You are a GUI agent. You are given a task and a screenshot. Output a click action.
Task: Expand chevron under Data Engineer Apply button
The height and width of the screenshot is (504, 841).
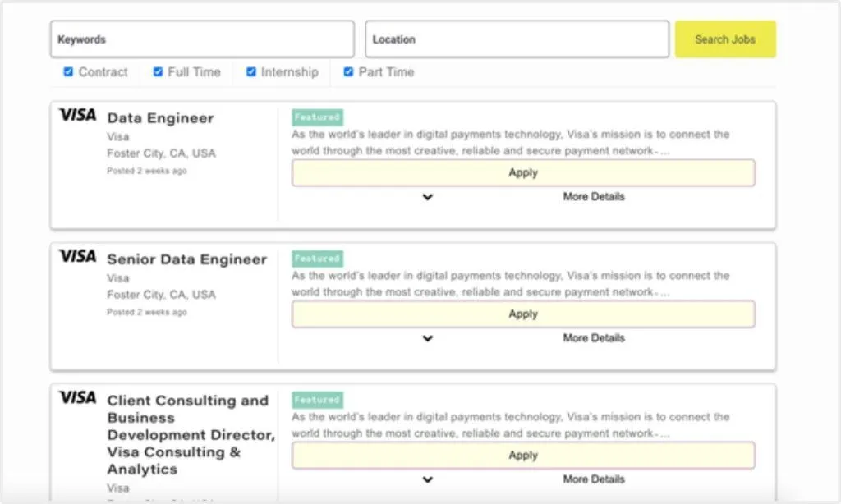pyautogui.click(x=427, y=197)
